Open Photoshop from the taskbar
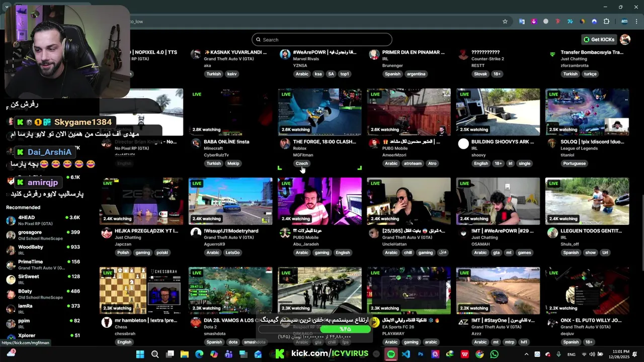 421,354
